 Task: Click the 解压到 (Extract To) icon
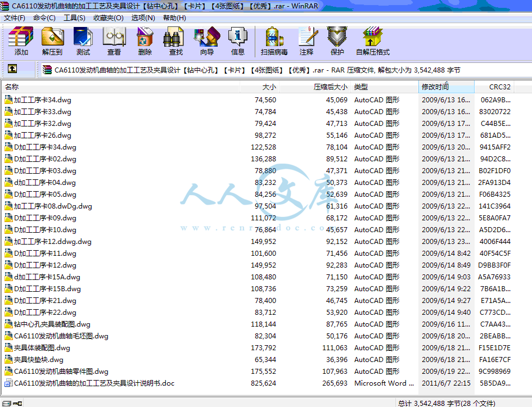[x=52, y=41]
